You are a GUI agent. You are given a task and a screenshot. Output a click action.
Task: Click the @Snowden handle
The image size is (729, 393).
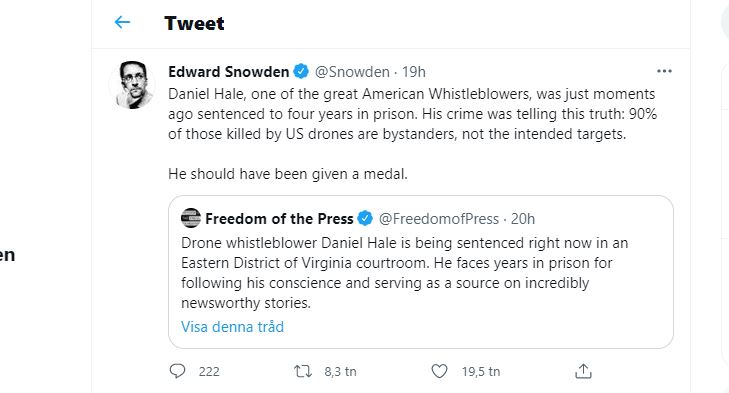(352, 72)
